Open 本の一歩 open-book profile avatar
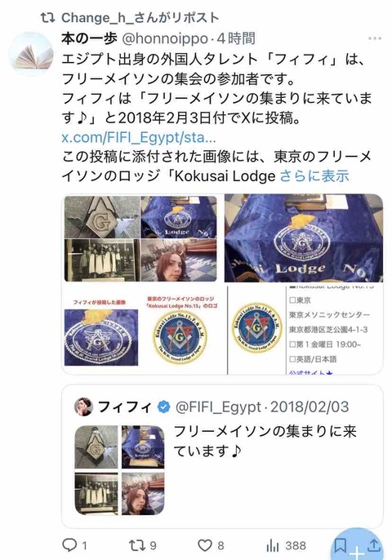Screen dimensions: 392x560 tap(31, 54)
